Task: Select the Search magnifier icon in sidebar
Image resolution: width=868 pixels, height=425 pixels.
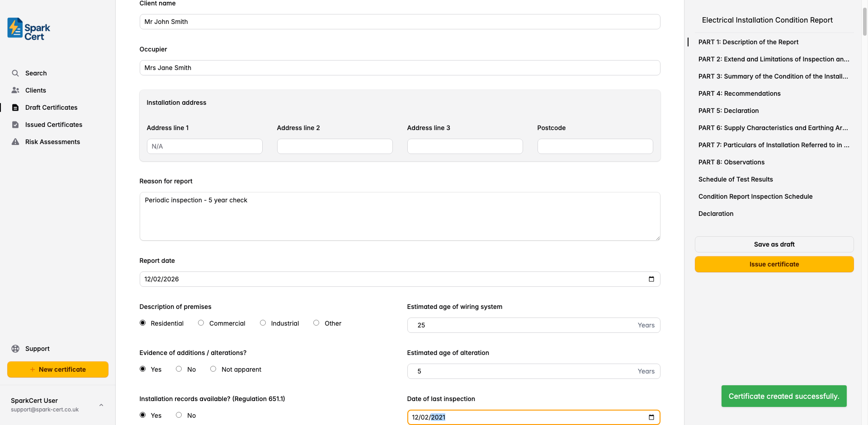Action: (15, 73)
